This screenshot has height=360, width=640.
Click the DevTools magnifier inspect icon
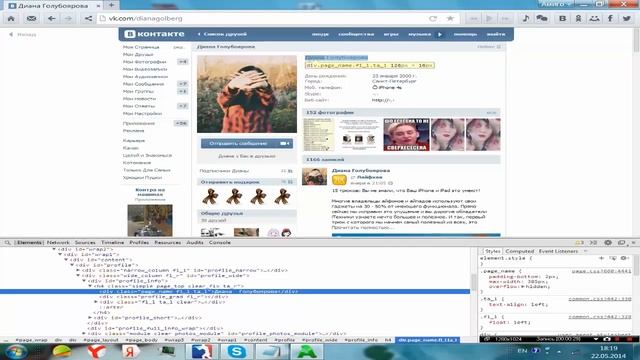point(7,242)
